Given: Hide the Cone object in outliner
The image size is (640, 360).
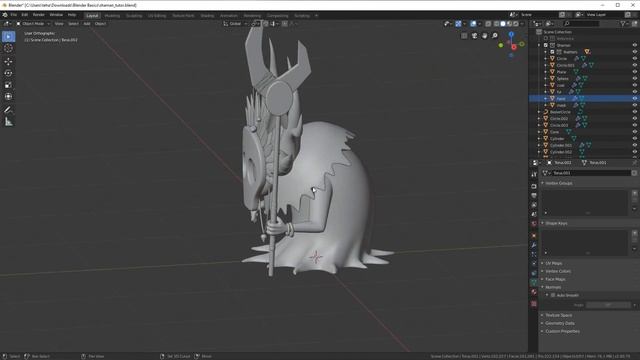Looking at the screenshot, I should [635, 132].
